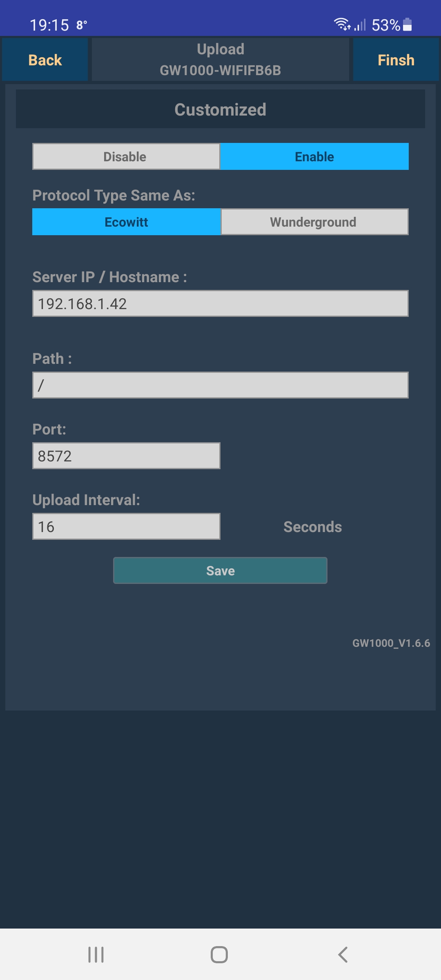
Task: Tap the Wi-Fi status icon
Action: click(341, 24)
